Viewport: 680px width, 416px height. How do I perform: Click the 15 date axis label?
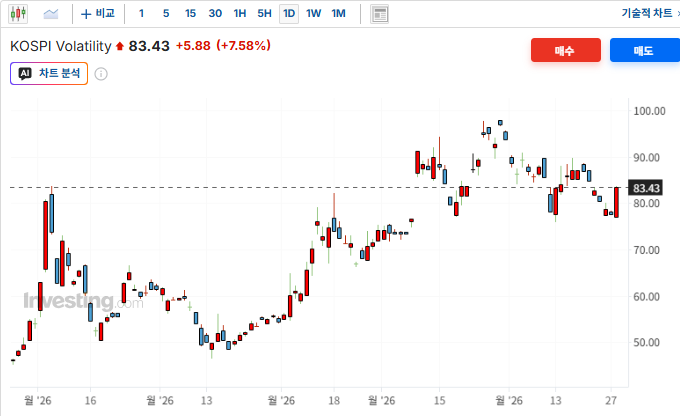[x=439, y=400]
